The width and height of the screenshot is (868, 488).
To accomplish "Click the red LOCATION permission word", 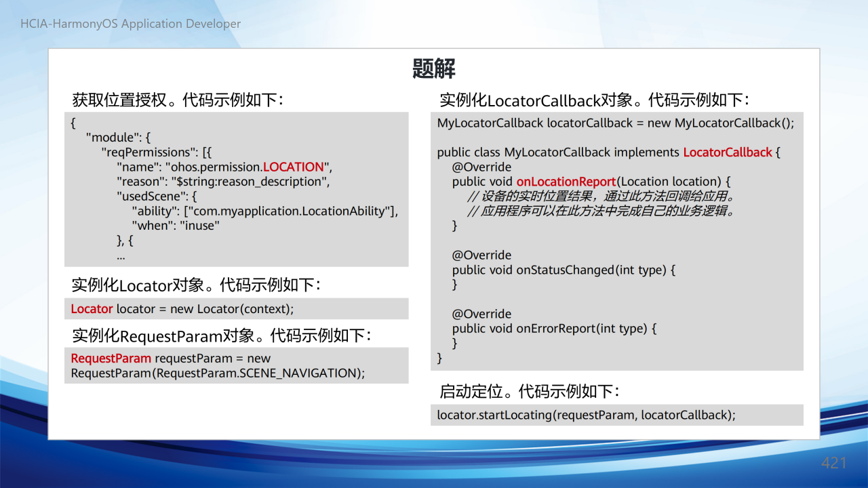I will point(294,167).
